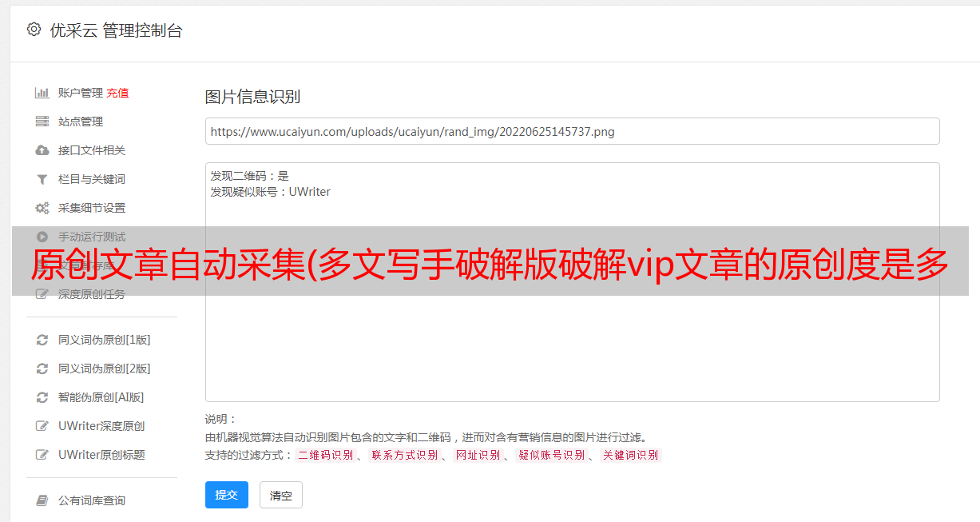980x522 pixels.
Task: Open the 深度原创任务 sidebar item
Action: coord(92,294)
